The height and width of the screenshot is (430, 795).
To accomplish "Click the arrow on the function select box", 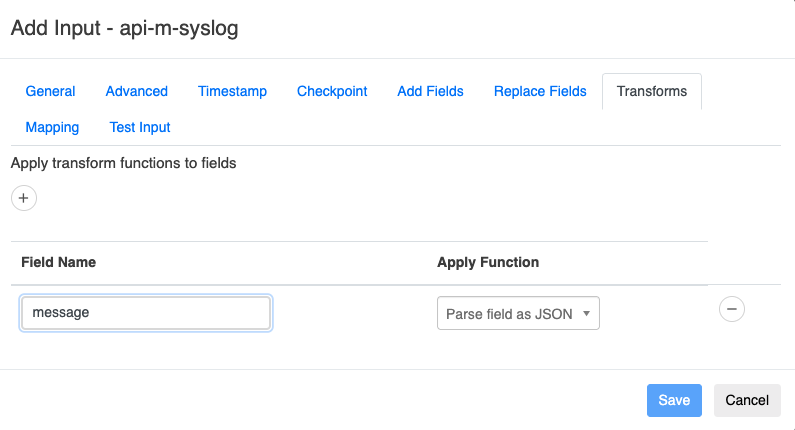I will (x=585, y=313).
